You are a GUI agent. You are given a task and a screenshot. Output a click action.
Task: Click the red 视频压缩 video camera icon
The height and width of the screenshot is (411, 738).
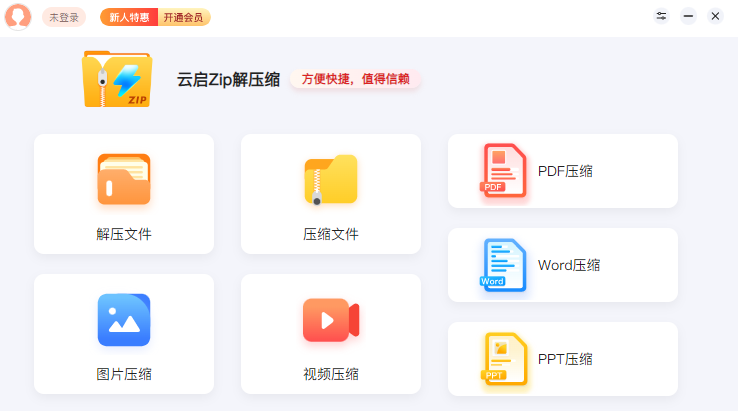click(x=331, y=320)
